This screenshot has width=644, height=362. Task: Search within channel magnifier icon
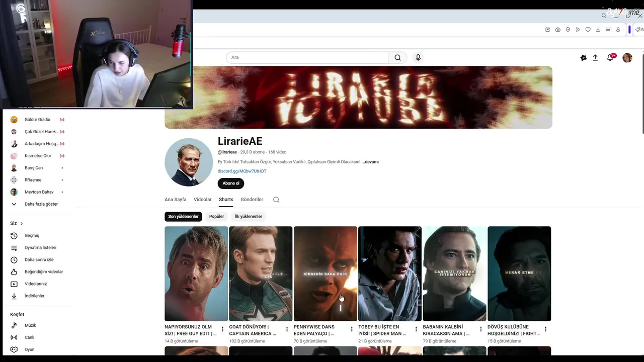click(276, 200)
